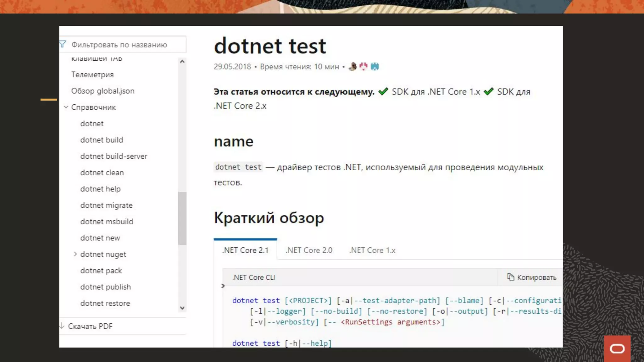This screenshot has height=362, width=644.
Task: Select the .NET Core 2.1 tab
Action: [x=245, y=250]
